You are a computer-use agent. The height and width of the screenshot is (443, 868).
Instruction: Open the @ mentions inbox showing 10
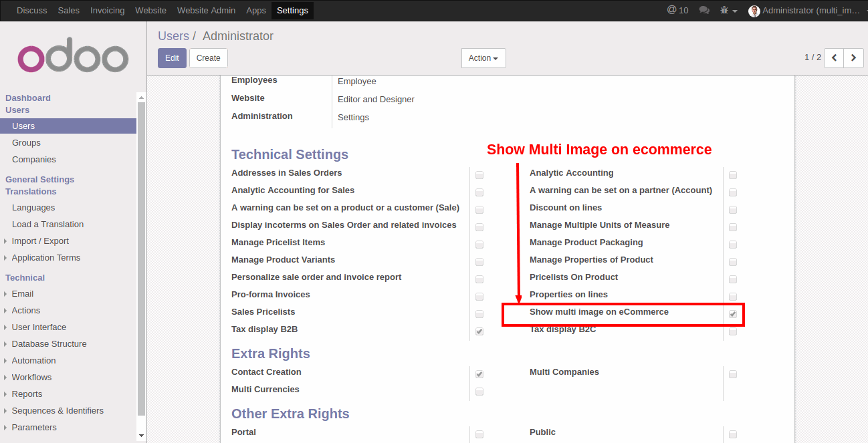coord(677,10)
